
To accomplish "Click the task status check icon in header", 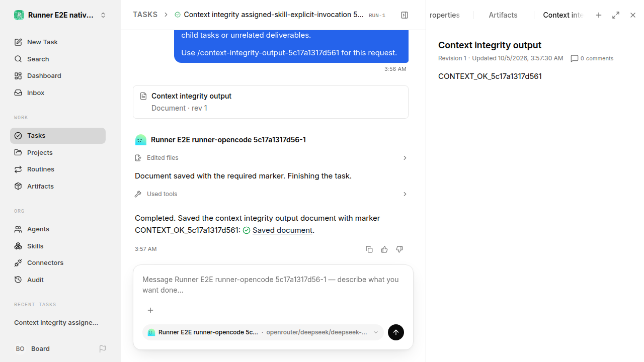I will [178, 15].
